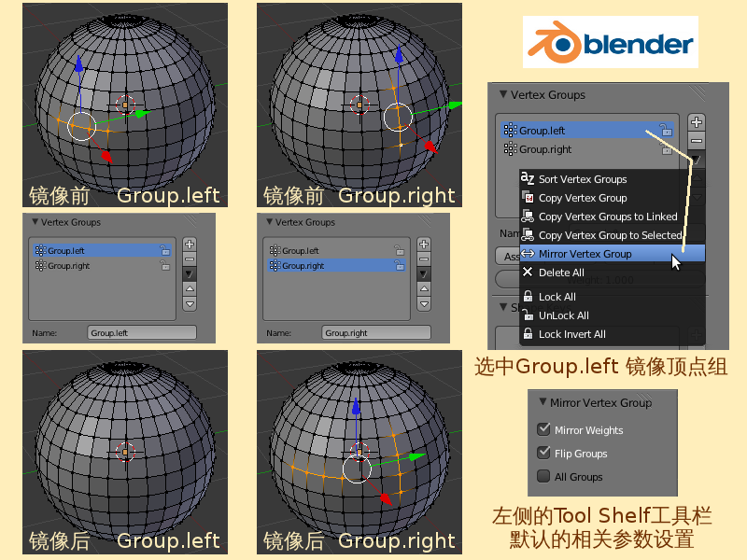Screen dimensions: 747x560
Task: Move group down arrow in Name Group.right panel
Action: (x=424, y=304)
